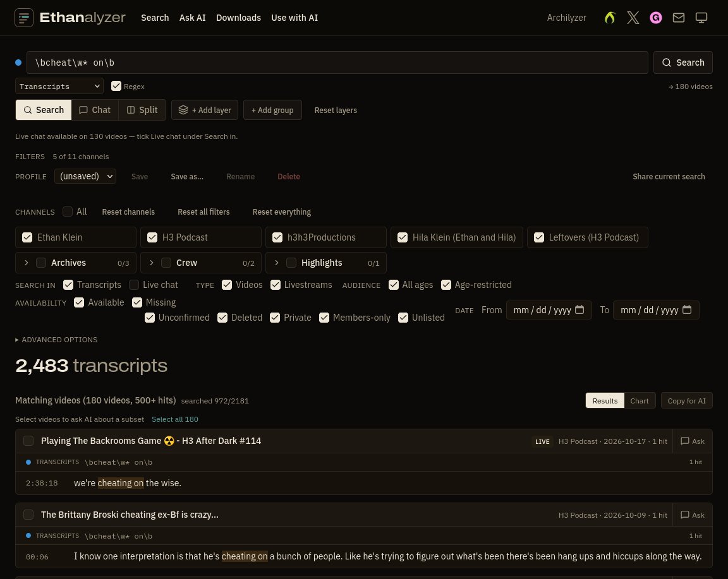Switch to Split mode tab
This screenshot has width=728, height=579.
(x=142, y=110)
